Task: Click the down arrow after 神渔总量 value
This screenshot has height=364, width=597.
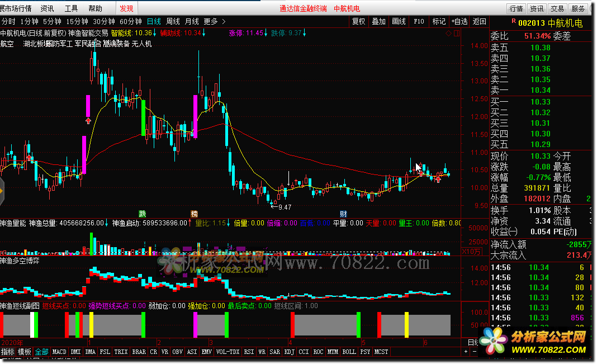Action: click(x=107, y=223)
